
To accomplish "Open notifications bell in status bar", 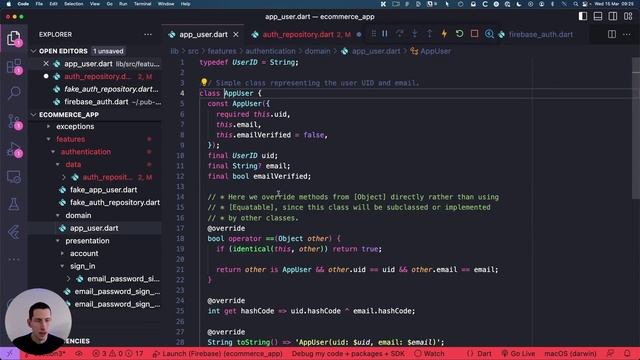I will coord(627,353).
